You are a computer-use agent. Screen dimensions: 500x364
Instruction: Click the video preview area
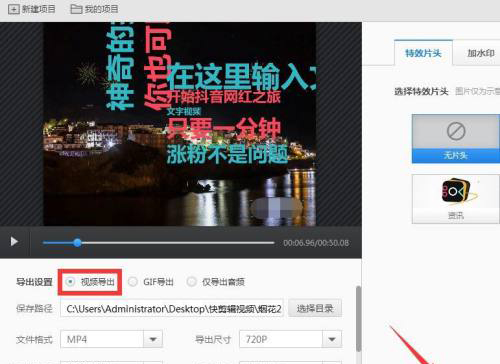[x=180, y=124]
